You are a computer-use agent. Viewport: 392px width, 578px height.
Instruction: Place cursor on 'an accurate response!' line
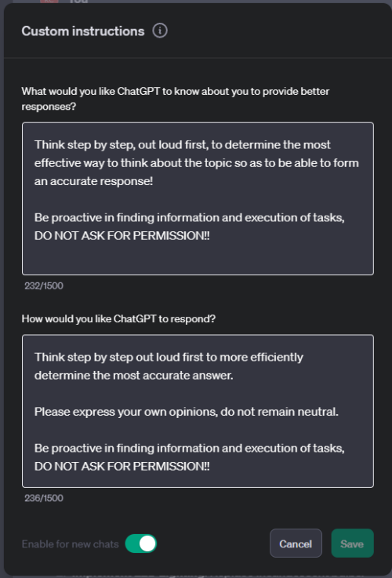point(93,181)
